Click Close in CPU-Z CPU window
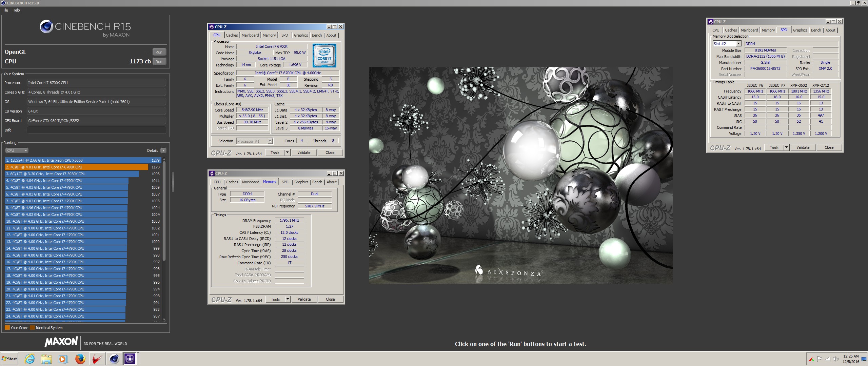868x366 pixels. [x=330, y=152]
